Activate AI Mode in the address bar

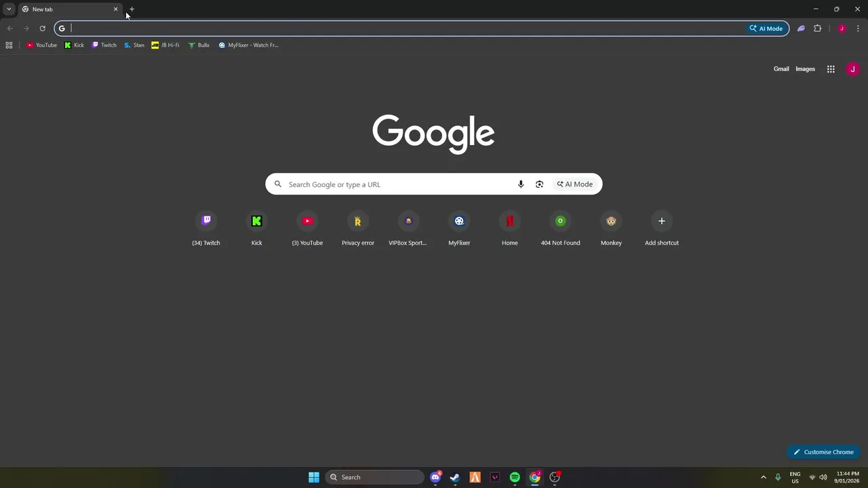[x=766, y=28]
